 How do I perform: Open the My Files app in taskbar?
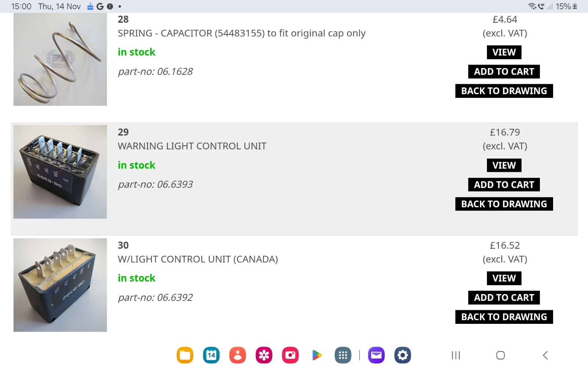185,355
